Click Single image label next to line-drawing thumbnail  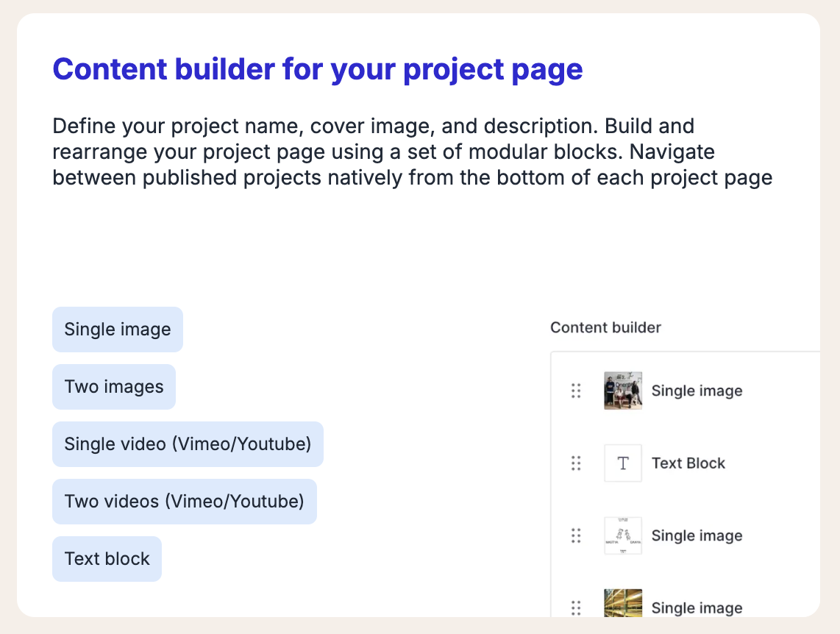pyautogui.click(x=697, y=536)
